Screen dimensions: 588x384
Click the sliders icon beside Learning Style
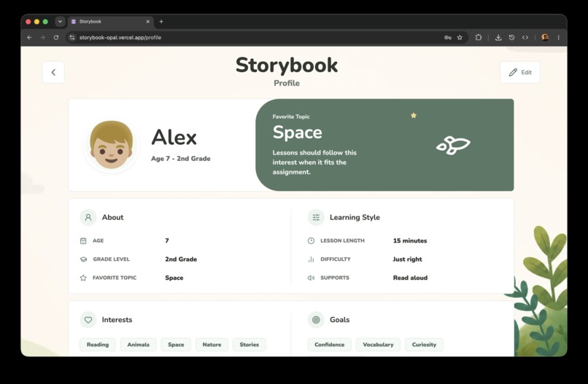[x=316, y=217]
